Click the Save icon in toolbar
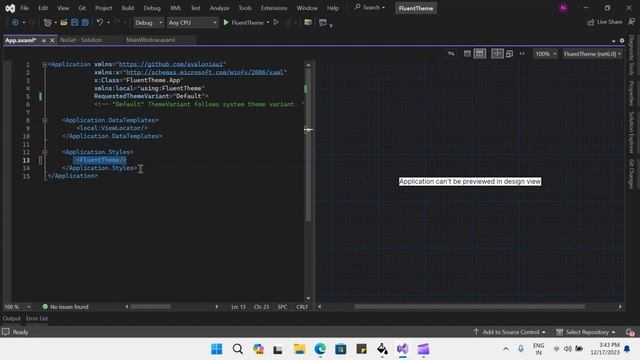 click(x=74, y=22)
